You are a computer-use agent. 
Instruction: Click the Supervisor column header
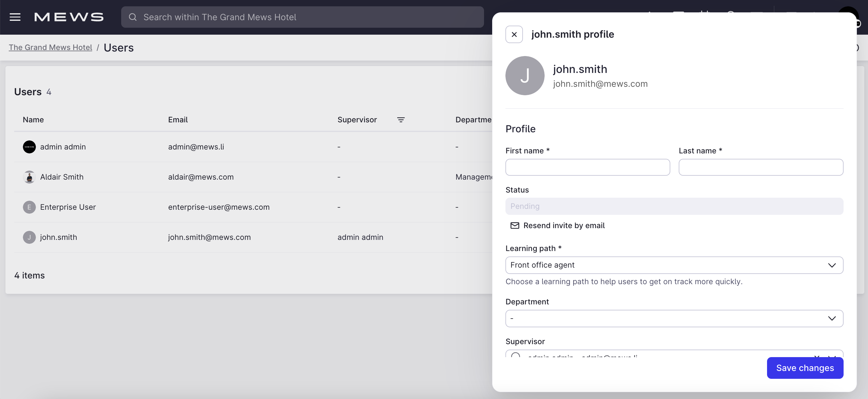357,120
